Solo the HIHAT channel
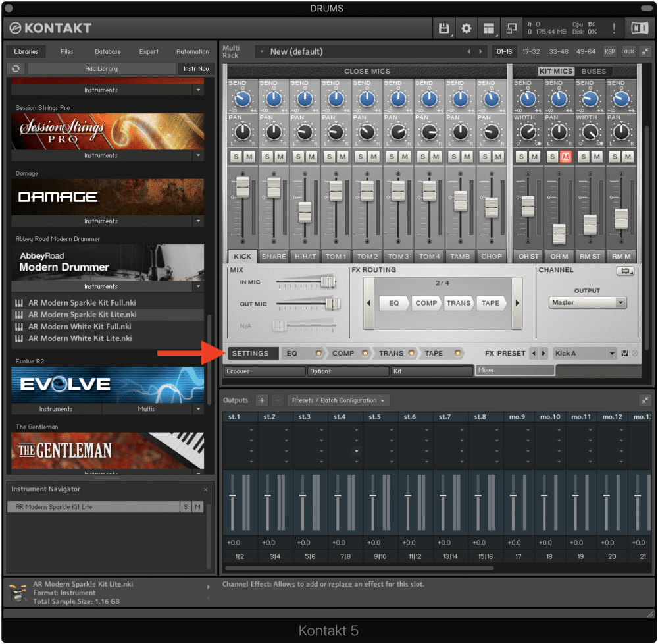 tap(298, 157)
